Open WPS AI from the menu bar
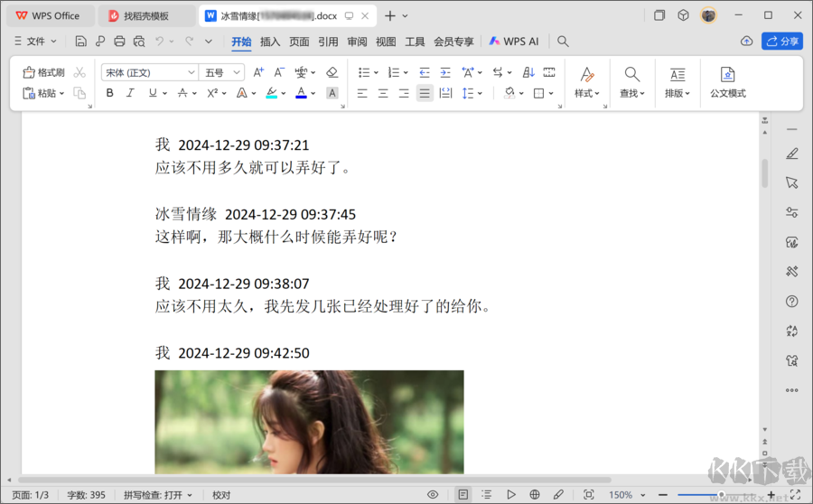813x504 pixels. pyautogui.click(x=514, y=42)
